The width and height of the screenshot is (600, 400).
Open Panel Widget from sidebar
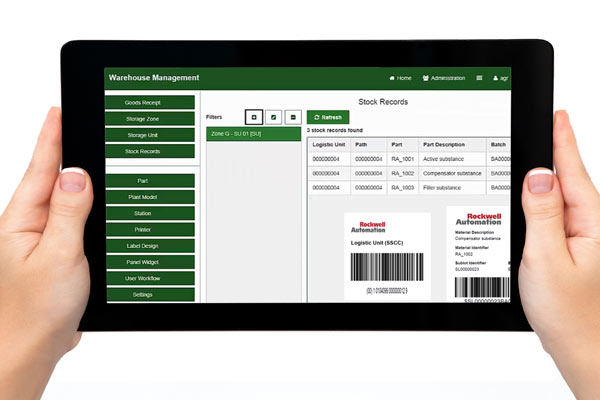(x=150, y=262)
